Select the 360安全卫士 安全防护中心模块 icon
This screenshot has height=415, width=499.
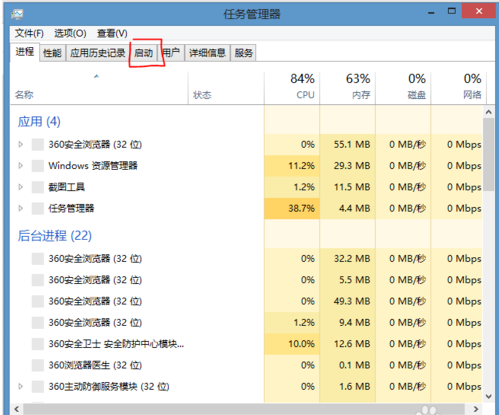click(38, 344)
